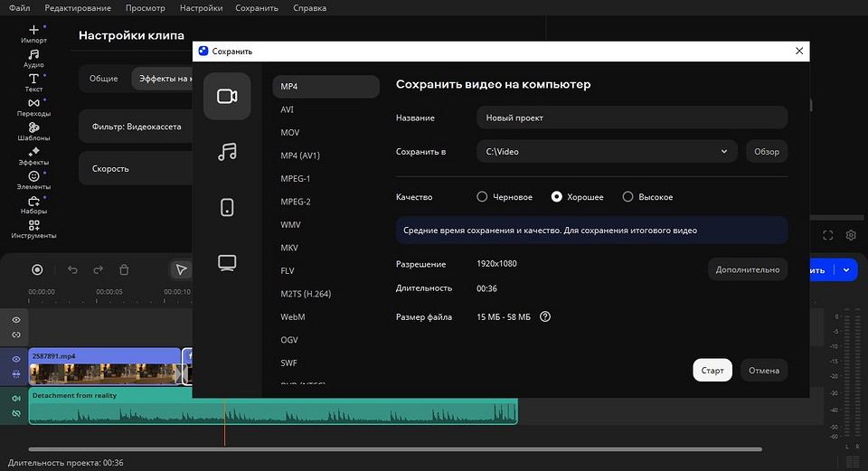The height and width of the screenshot is (471, 868).
Task: Hide the upper track with eye icon
Action: pyautogui.click(x=16, y=320)
